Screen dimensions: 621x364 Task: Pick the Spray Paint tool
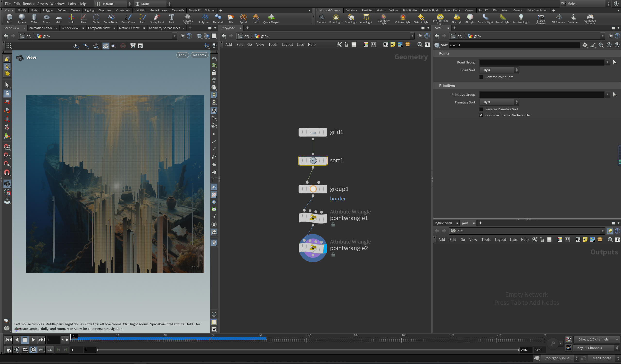pyautogui.click(x=157, y=19)
